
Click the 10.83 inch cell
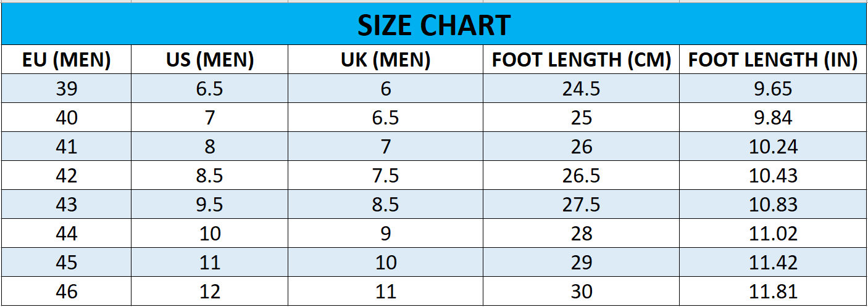773,205
